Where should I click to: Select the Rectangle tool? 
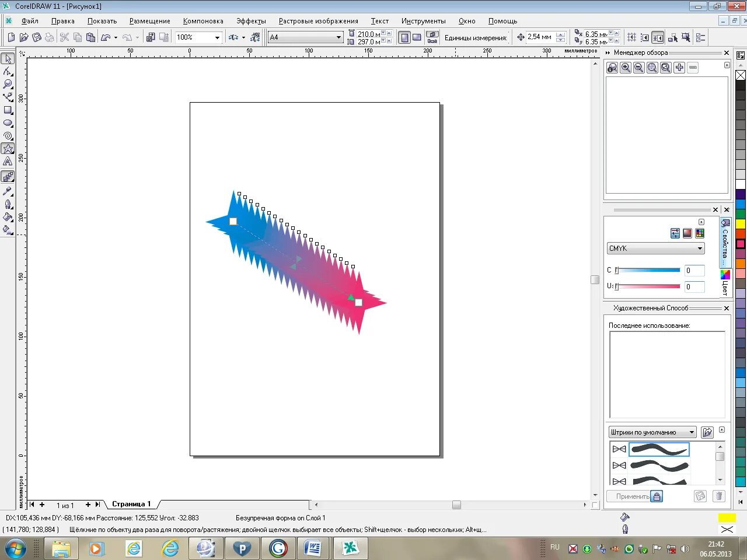tap(8, 109)
